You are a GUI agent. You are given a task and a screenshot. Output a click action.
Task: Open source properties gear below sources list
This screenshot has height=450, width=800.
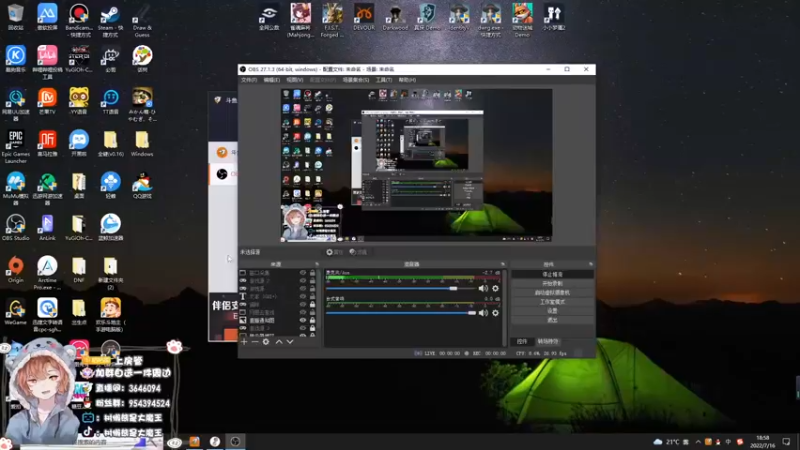(266, 342)
